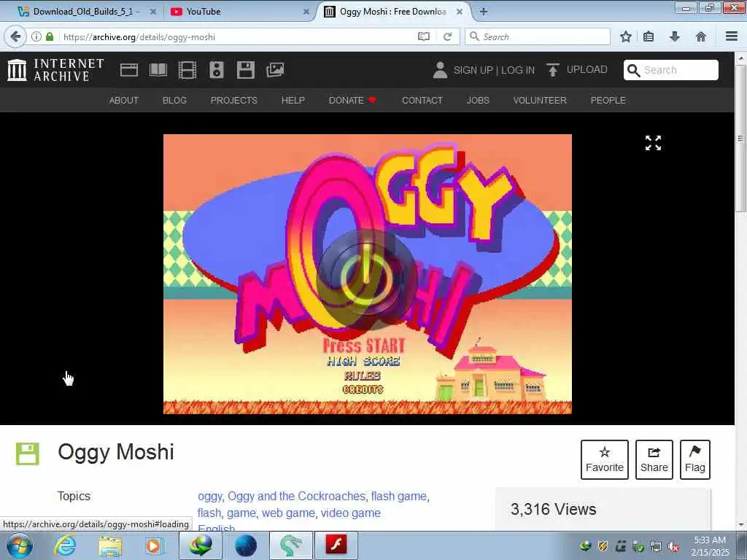
Task: Open the 'Oggy and the Cockroaches' topic link
Action: (296, 496)
